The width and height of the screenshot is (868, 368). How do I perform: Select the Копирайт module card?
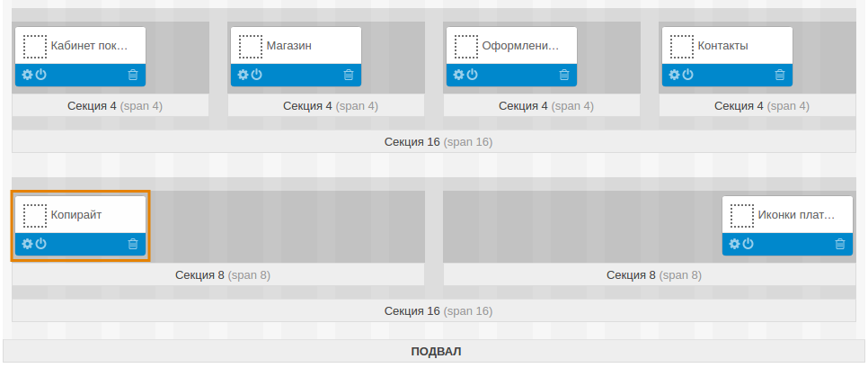click(x=80, y=216)
